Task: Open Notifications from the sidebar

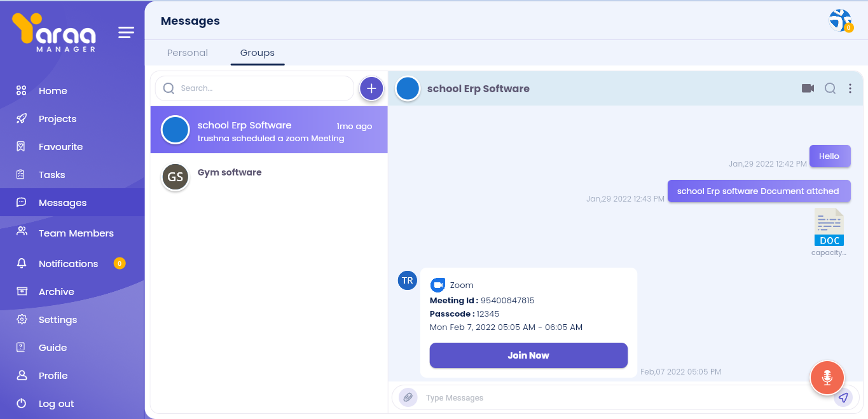Action: (x=68, y=264)
